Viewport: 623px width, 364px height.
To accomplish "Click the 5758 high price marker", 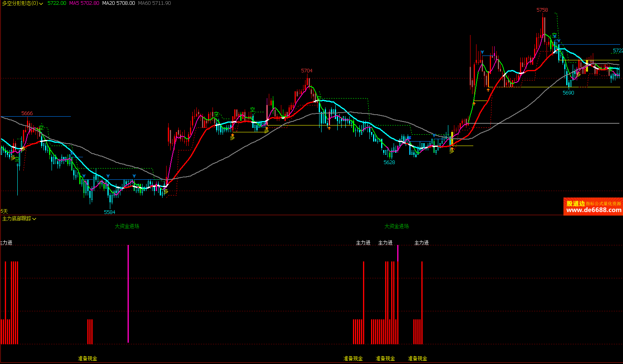I will (x=542, y=10).
